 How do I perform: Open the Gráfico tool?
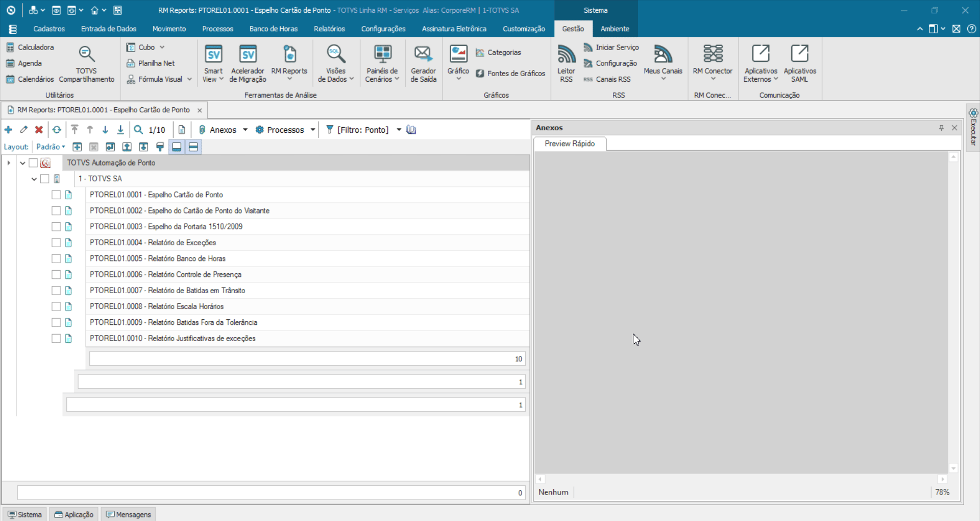[x=458, y=62]
